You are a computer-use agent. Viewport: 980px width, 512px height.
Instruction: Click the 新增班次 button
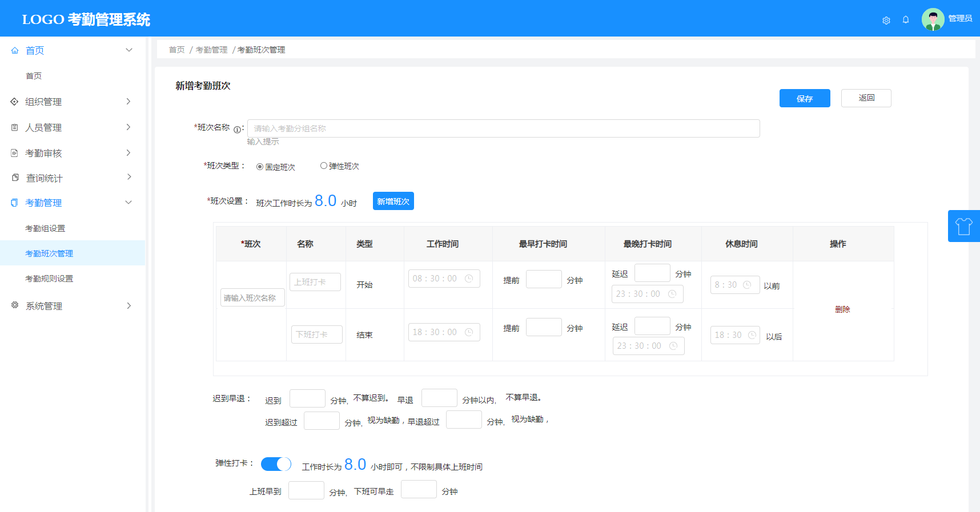(393, 201)
